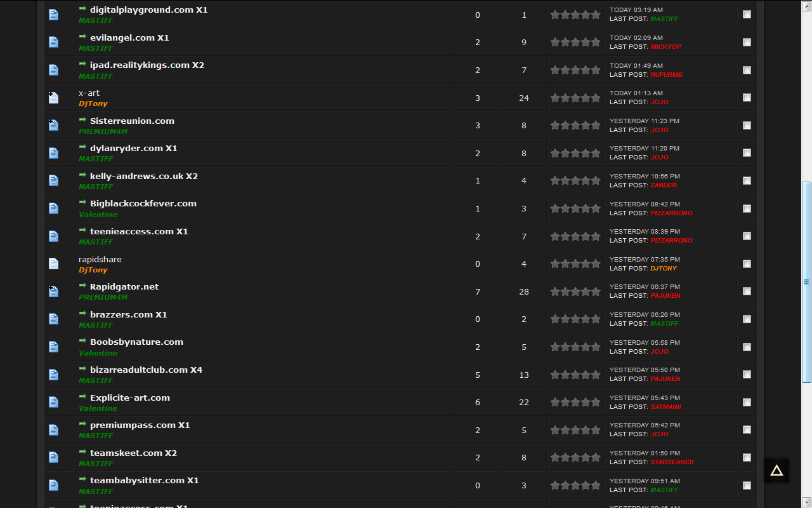The image size is (812, 508).
Task: Click thread icon beside brazzers.com X1
Action: pyautogui.click(x=53, y=319)
